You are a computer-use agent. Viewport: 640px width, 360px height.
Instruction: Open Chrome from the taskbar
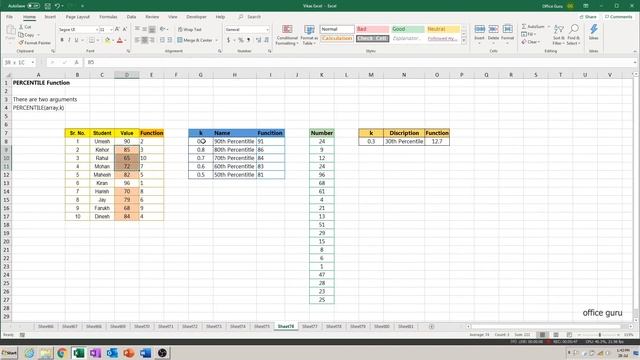(x=62, y=353)
